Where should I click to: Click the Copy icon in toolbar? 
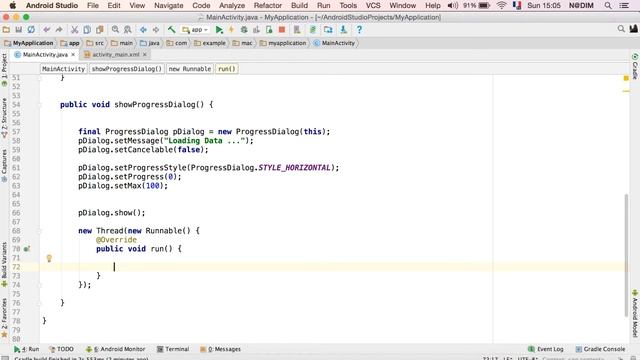(x=87, y=30)
